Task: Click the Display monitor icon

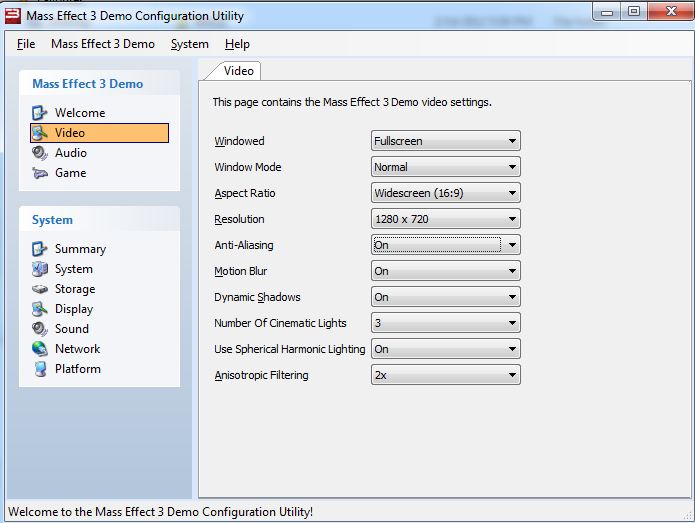Action: click(39, 309)
